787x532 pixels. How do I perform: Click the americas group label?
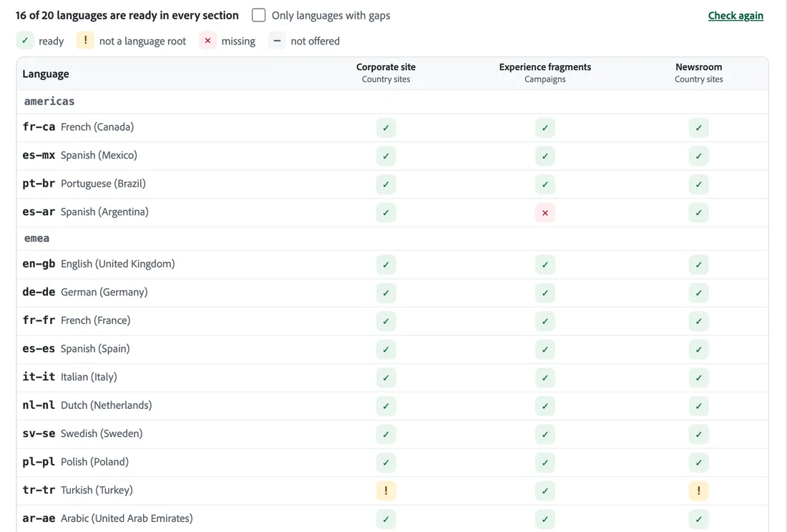pyautogui.click(x=49, y=102)
